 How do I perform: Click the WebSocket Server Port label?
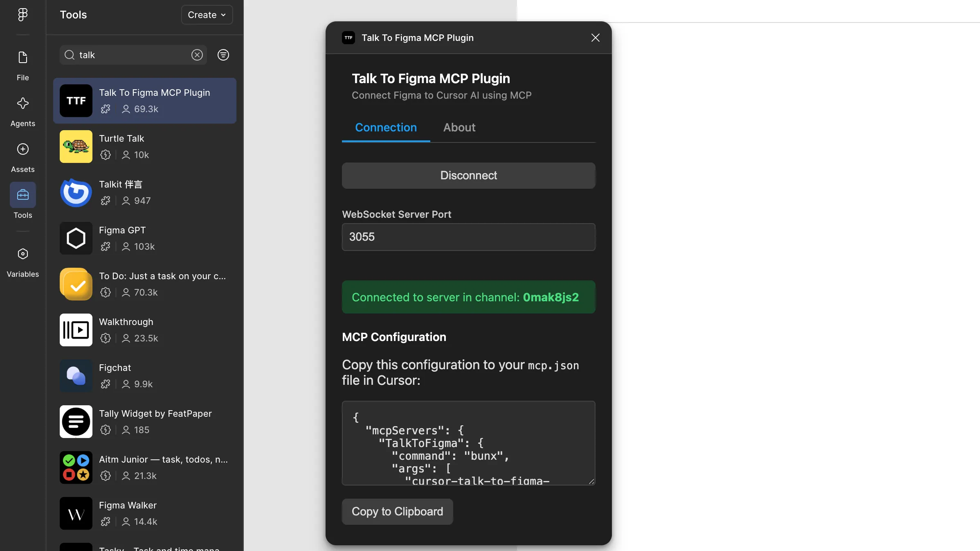[x=397, y=215]
